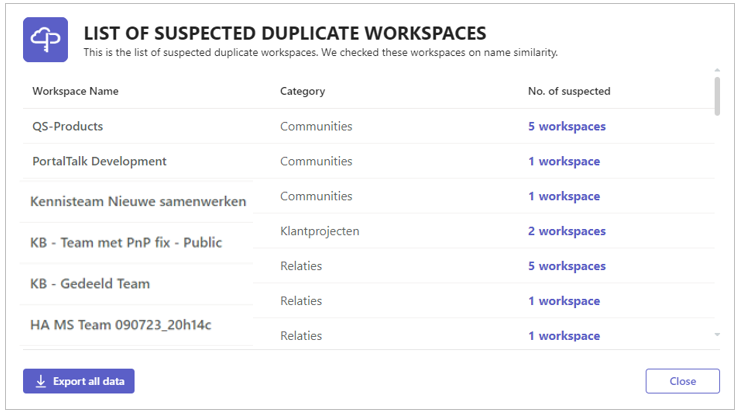Click the Category column header
Screen dimensions: 743x413
pos(302,91)
